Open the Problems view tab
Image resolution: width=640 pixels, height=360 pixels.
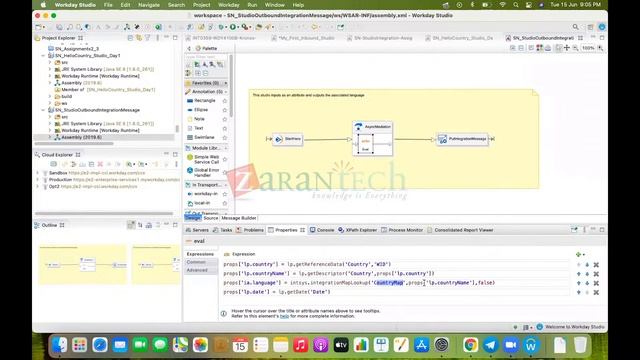click(250, 230)
